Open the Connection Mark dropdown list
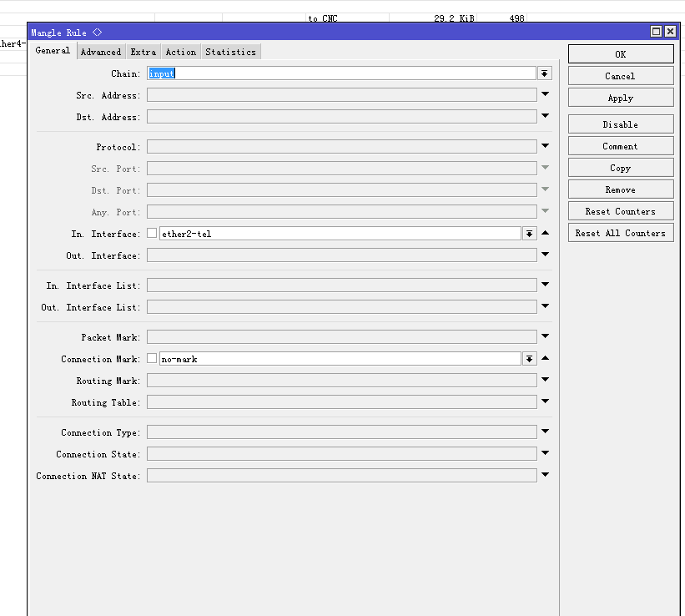The image size is (685, 616). pyautogui.click(x=529, y=359)
